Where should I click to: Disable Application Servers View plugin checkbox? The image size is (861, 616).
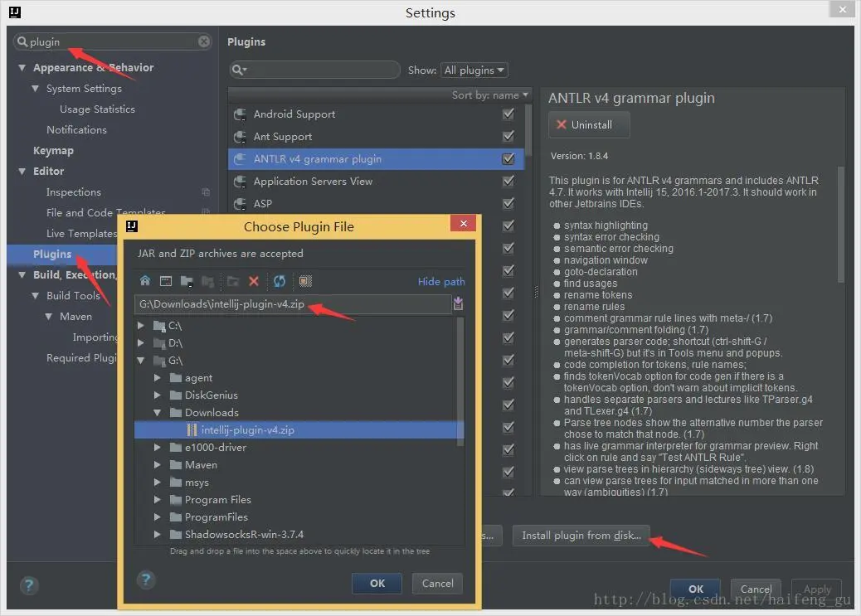click(x=508, y=181)
